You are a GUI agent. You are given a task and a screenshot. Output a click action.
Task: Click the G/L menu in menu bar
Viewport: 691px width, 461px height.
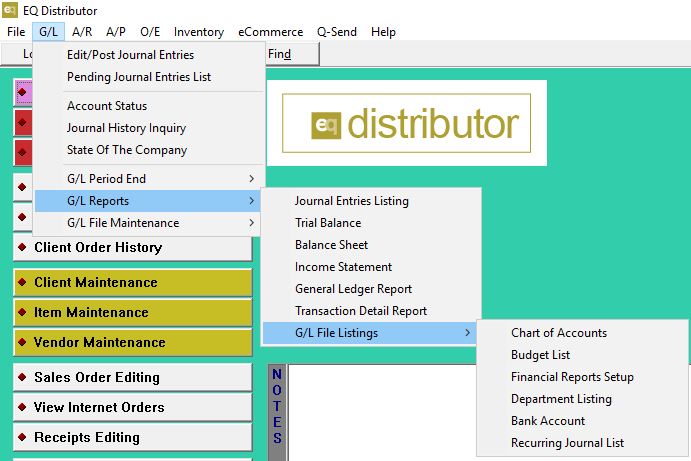(x=48, y=32)
